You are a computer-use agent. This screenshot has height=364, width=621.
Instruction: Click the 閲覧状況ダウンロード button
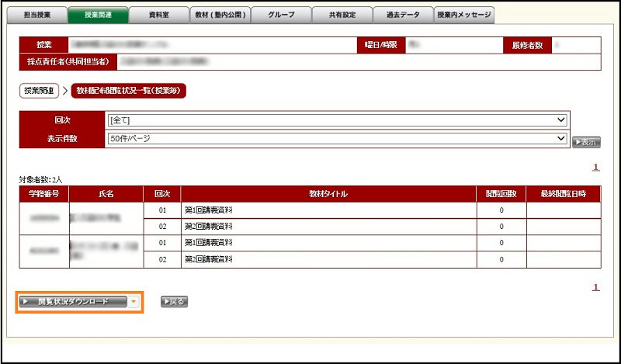[72, 301]
